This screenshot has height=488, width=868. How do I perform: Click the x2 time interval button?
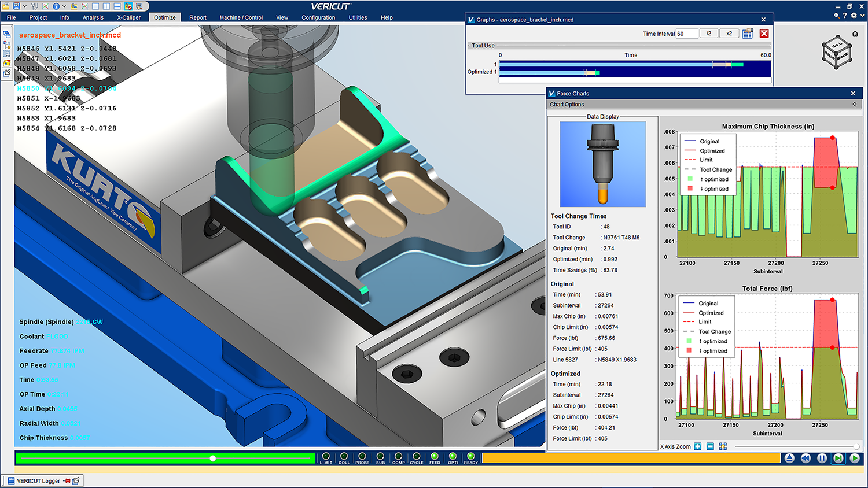[x=729, y=34]
